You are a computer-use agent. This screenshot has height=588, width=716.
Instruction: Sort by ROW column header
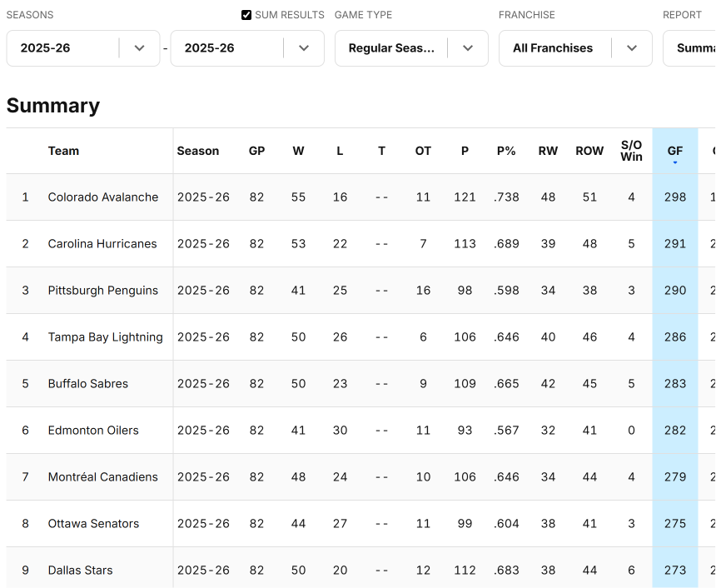click(589, 151)
